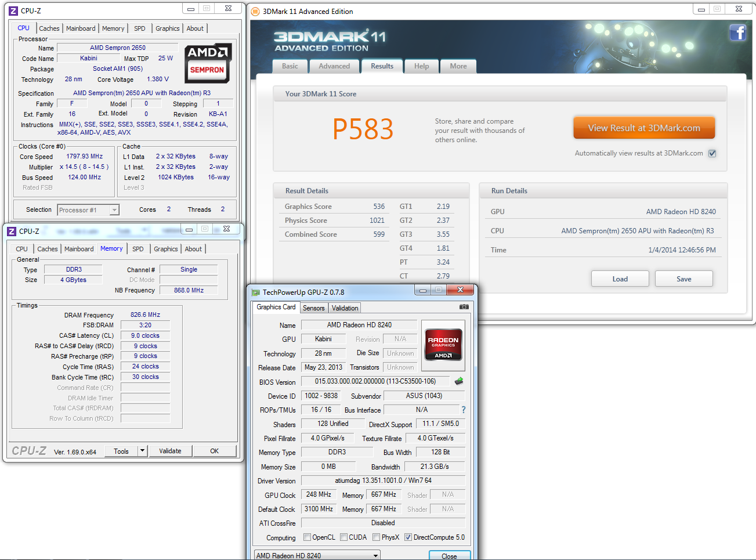Click the Facebook icon in 3DMark

[737, 32]
